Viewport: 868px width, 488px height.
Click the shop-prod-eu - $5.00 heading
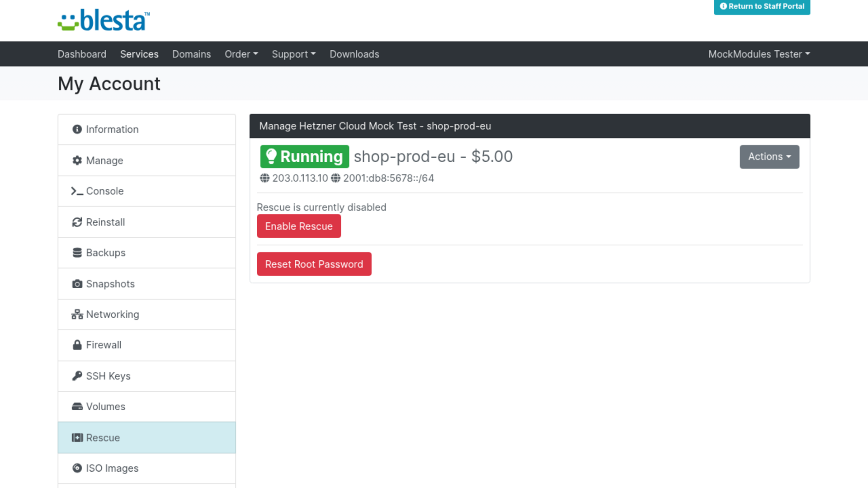433,156
